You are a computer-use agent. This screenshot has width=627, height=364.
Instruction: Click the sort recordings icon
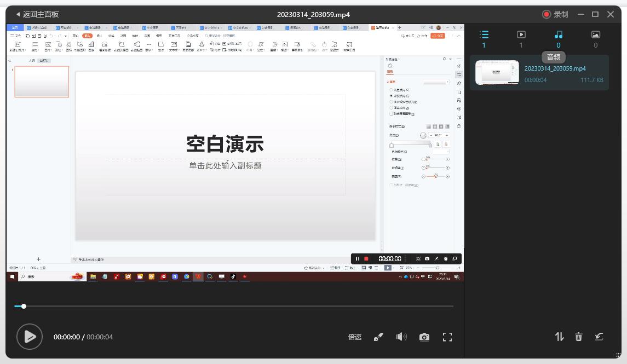coord(559,337)
